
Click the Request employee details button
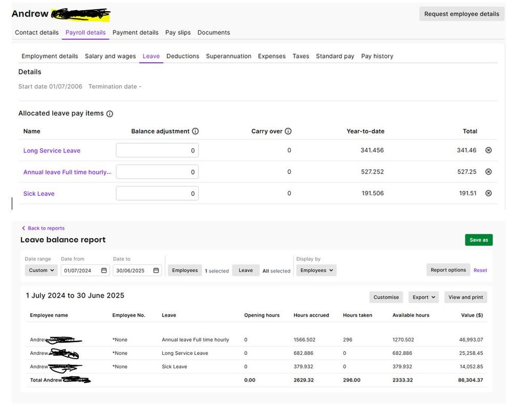[462, 14]
